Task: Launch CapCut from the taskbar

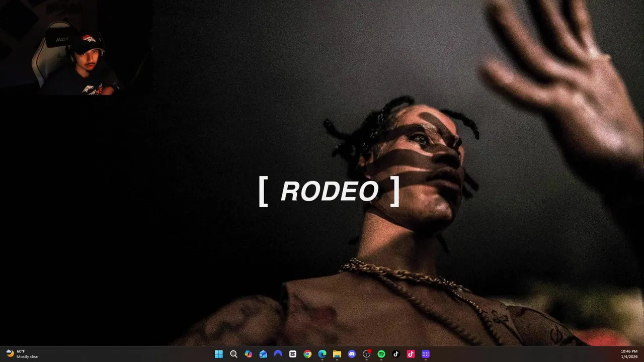Action: (x=293, y=354)
